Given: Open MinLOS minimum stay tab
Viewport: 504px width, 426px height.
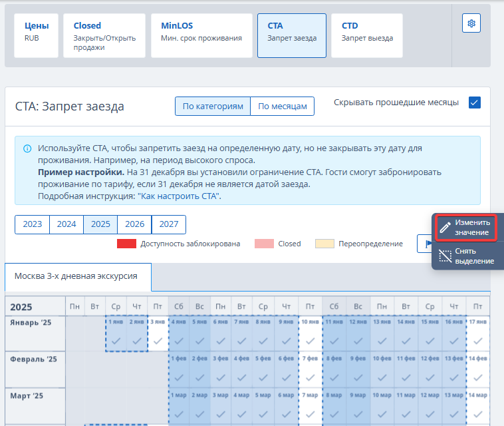Looking at the screenshot, I should pos(202,36).
